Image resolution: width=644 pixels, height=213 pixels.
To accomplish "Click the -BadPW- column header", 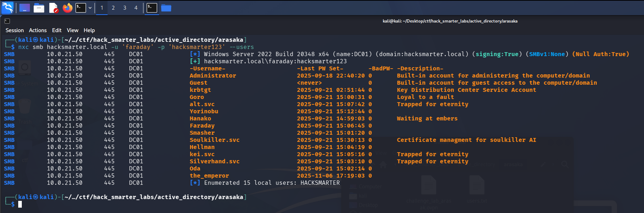I will click(x=381, y=68).
